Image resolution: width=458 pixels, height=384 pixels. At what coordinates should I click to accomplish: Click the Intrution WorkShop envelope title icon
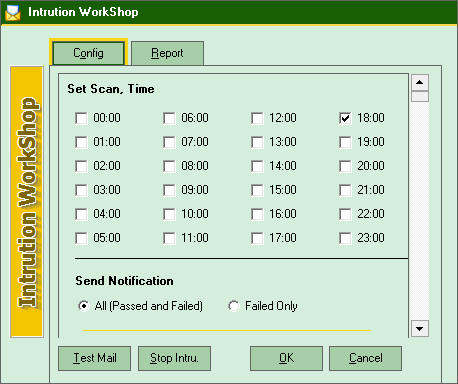(x=13, y=12)
